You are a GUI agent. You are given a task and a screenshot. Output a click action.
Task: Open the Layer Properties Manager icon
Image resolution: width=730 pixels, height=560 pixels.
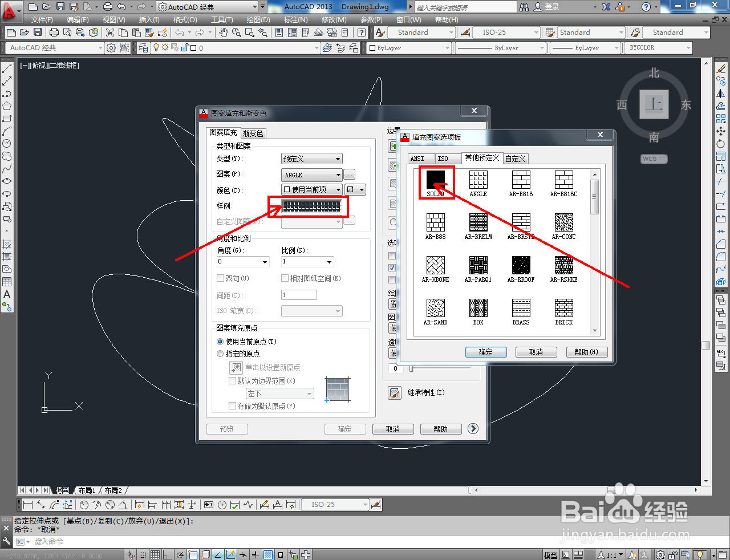click(x=143, y=48)
